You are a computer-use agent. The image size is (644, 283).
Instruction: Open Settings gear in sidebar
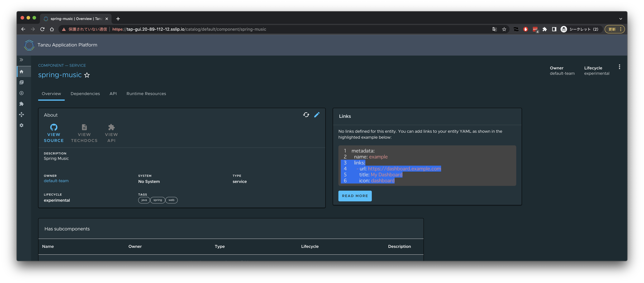(21, 125)
